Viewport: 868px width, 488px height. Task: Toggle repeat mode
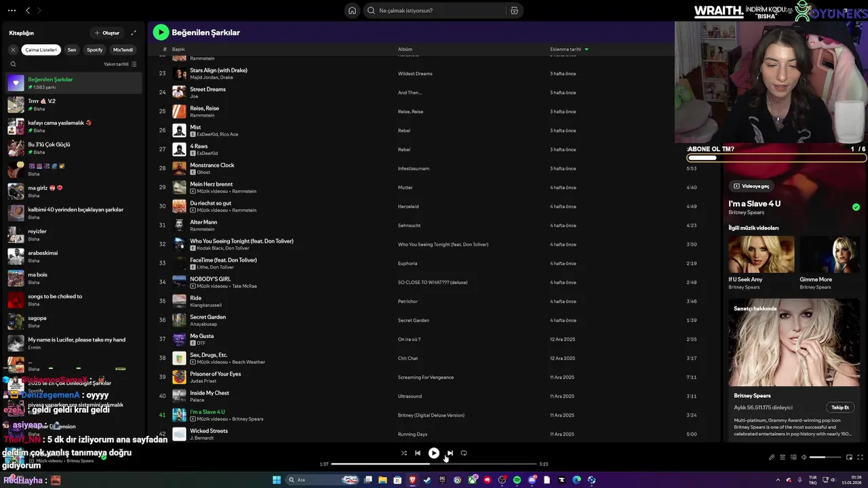coord(464,453)
